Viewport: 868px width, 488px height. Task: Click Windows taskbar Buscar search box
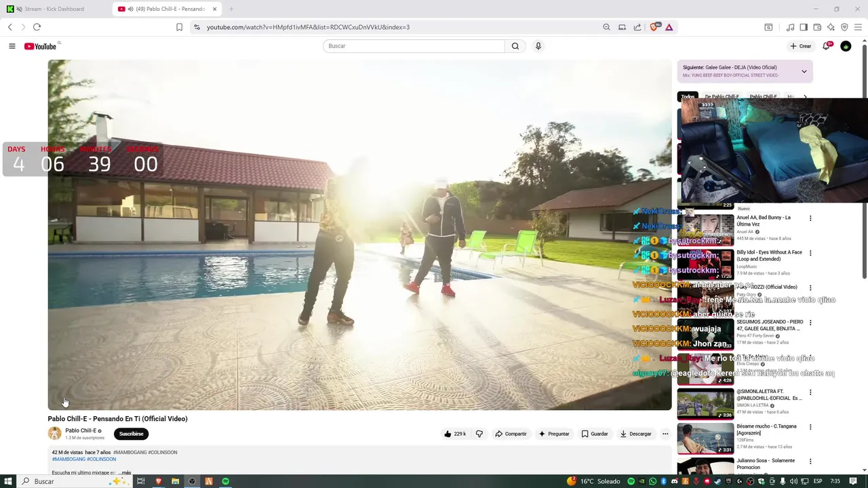74,481
